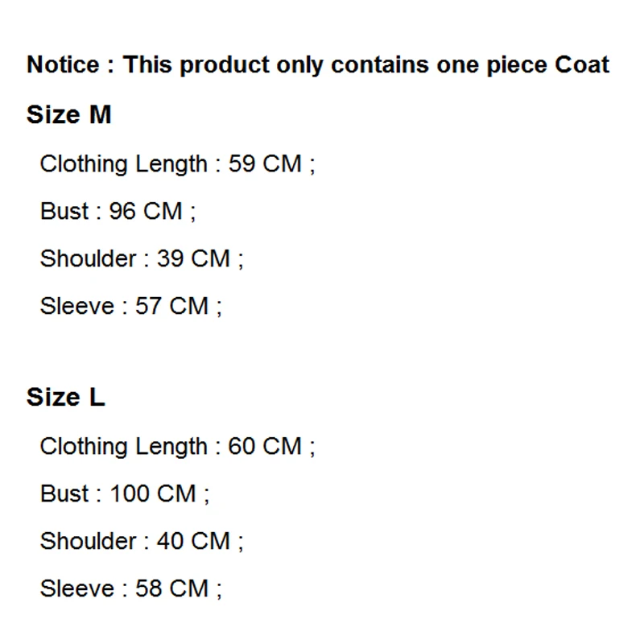Image resolution: width=644 pixels, height=644 pixels.
Task: Click the Size M "Shoulder" label
Action: tap(89, 258)
